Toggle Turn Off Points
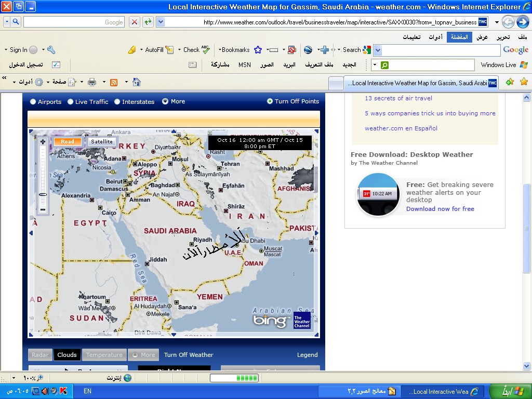Image resolution: width=532 pixels, height=399 pixels. [294, 101]
